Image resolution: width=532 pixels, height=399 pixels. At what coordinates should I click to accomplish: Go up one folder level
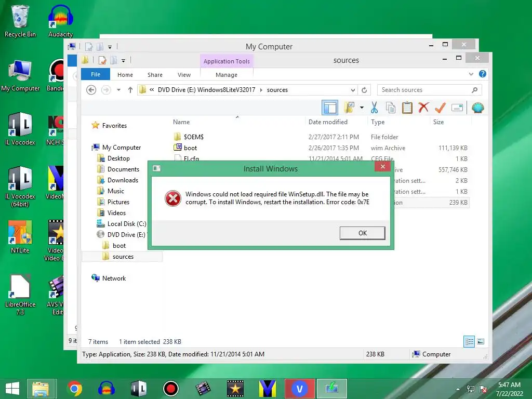point(130,90)
